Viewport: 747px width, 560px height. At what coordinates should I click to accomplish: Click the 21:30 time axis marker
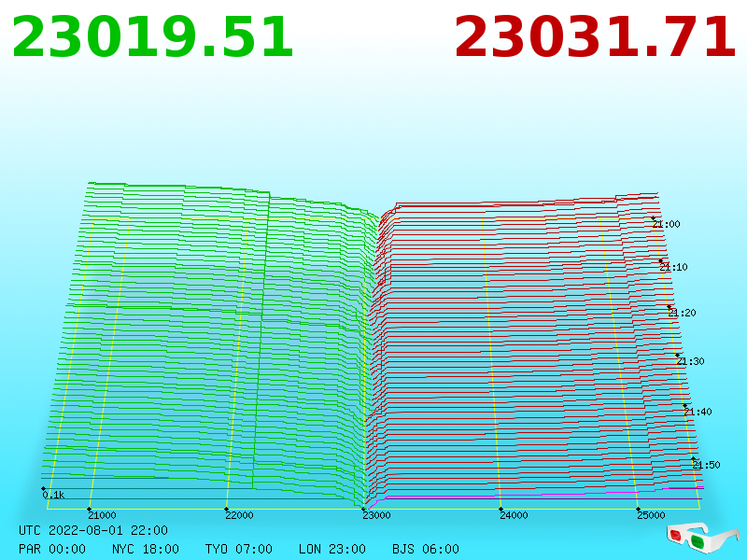point(690,361)
